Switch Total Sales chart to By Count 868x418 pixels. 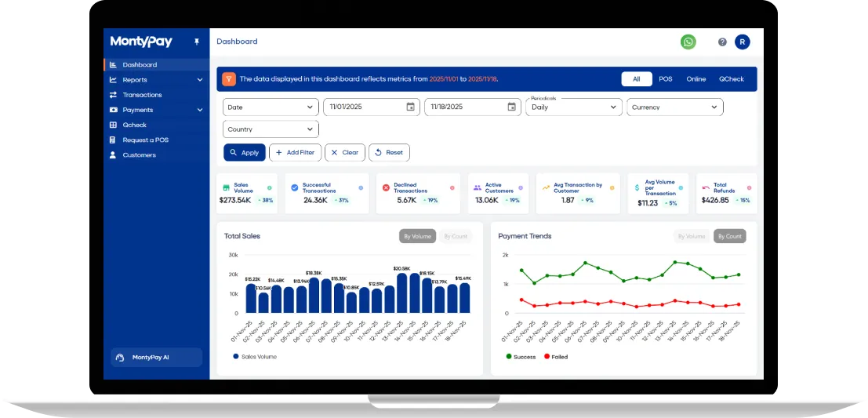[456, 236]
